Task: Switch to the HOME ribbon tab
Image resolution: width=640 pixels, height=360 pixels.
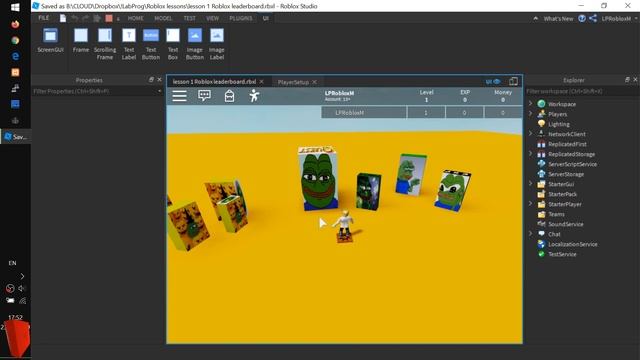Action: point(136,18)
